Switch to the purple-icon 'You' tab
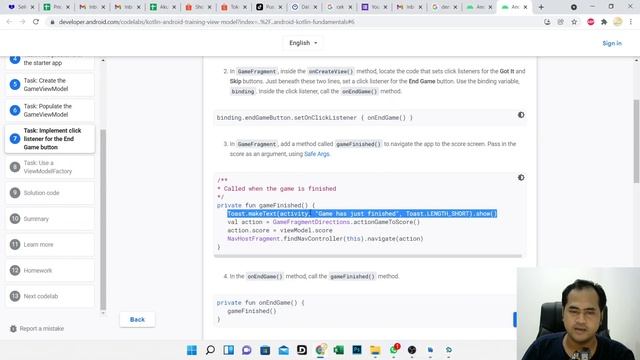The image size is (640, 360). click(x=374, y=7)
